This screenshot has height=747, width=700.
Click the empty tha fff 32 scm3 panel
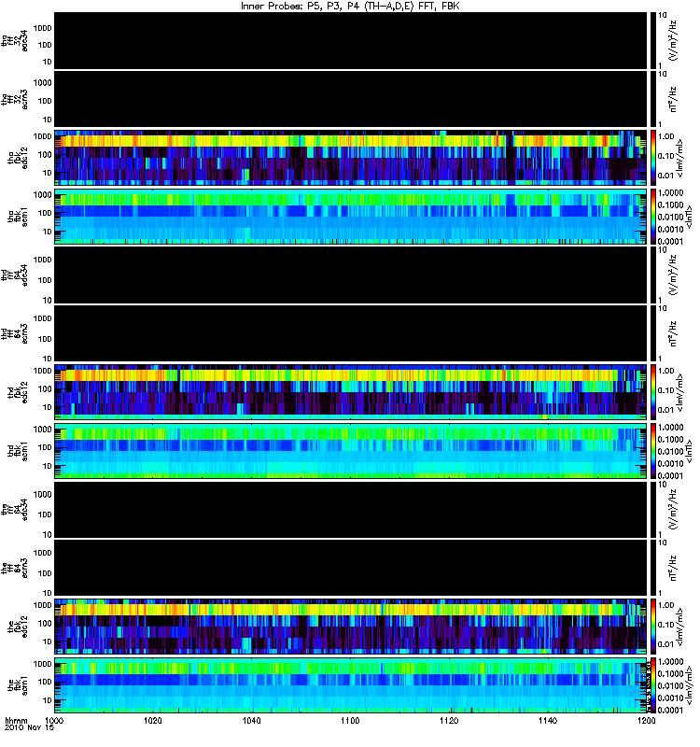[351, 99]
